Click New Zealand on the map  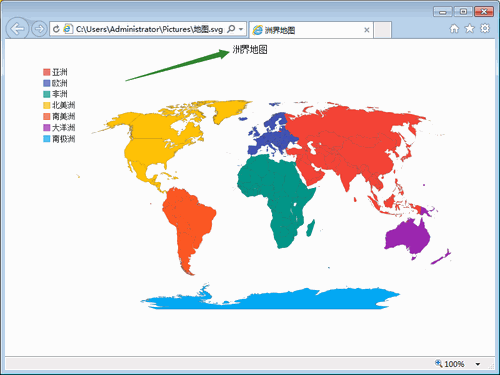(441, 257)
